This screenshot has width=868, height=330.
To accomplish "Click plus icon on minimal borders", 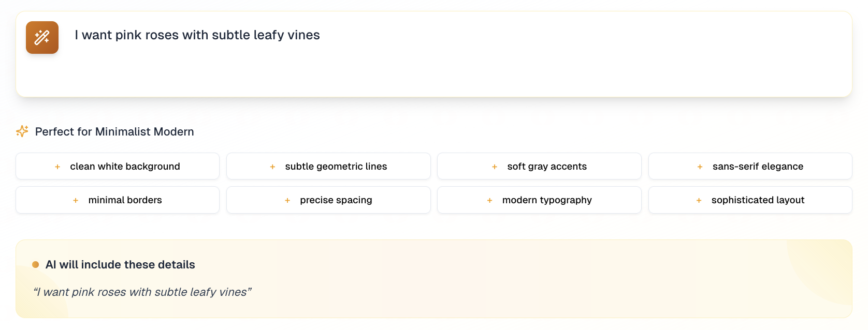I will pos(76,200).
